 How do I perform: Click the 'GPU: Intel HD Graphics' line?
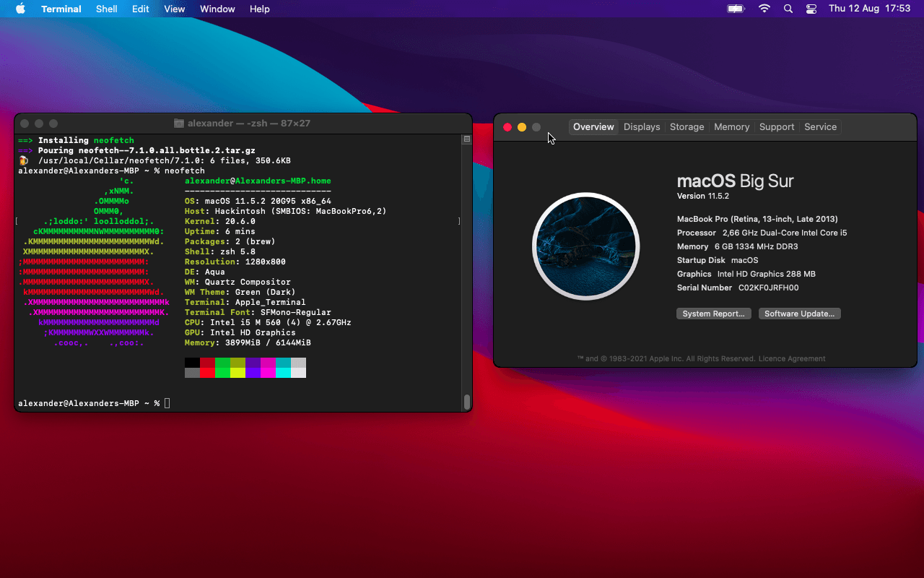point(240,332)
